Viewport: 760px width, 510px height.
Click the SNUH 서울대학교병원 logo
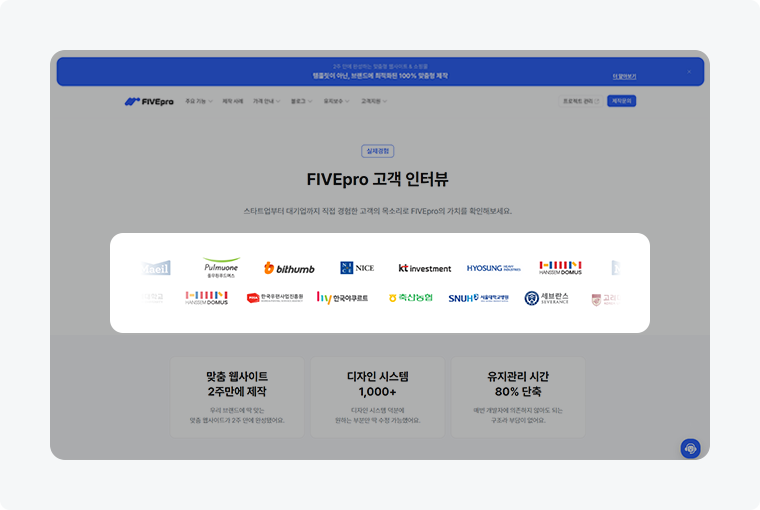coord(478,298)
